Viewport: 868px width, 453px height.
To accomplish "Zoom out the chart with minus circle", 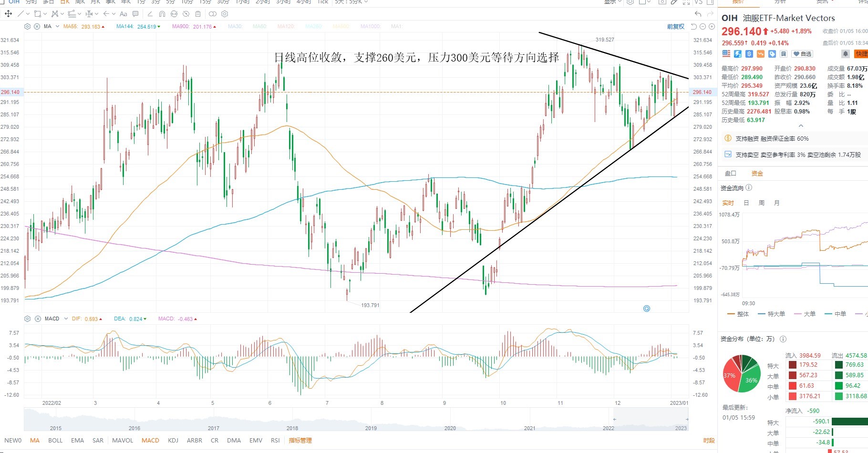I will pos(703,27).
